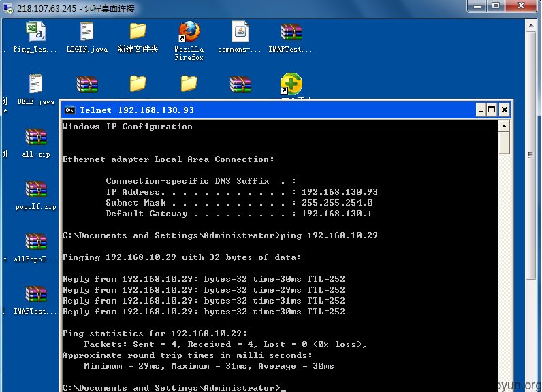Select the all.zip archive icon

(x=35, y=137)
